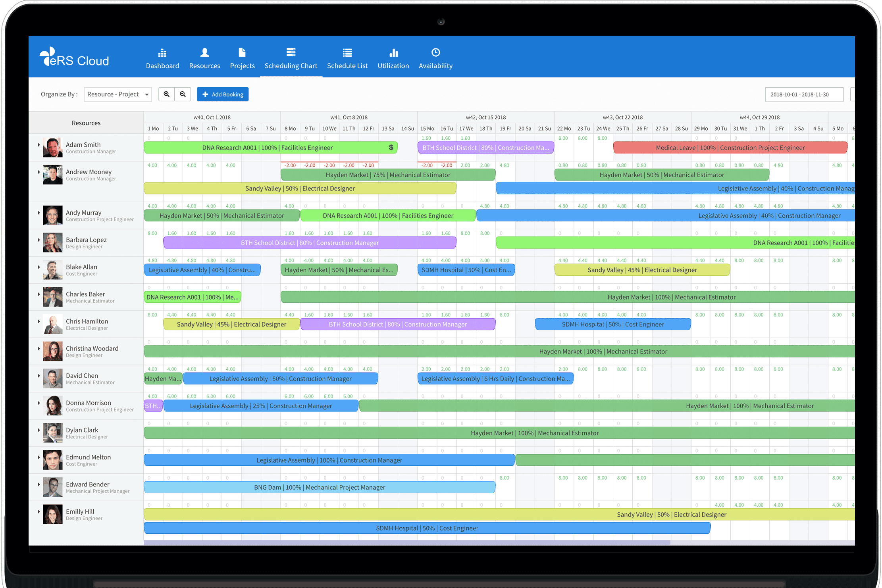
Task: Click the Projects document icon
Action: [242, 52]
